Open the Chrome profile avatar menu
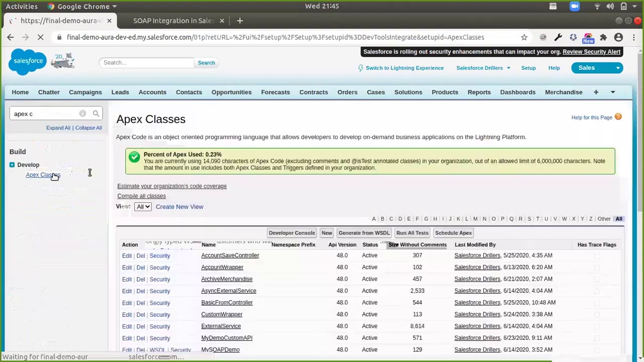This screenshot has height=362, width=644. 618,37
